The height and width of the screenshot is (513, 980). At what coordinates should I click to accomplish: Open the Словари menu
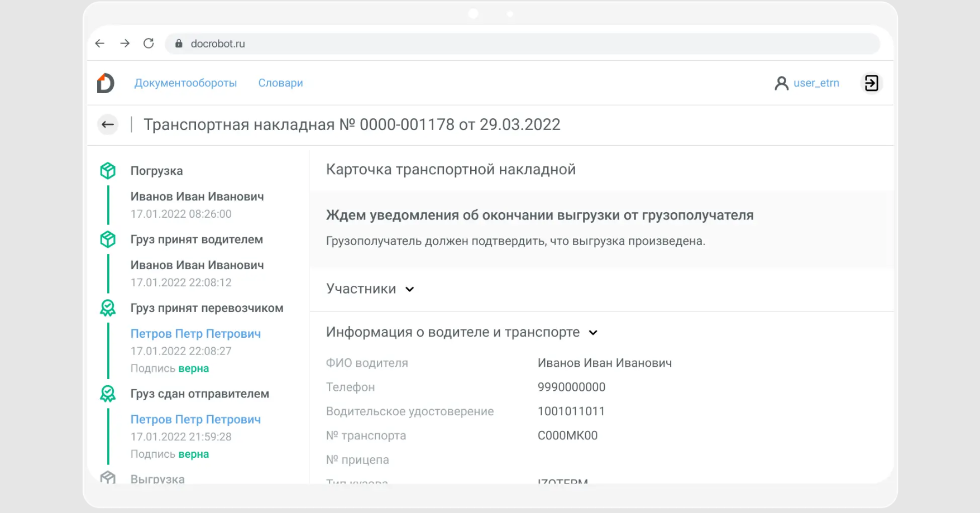tap(280, 83)
